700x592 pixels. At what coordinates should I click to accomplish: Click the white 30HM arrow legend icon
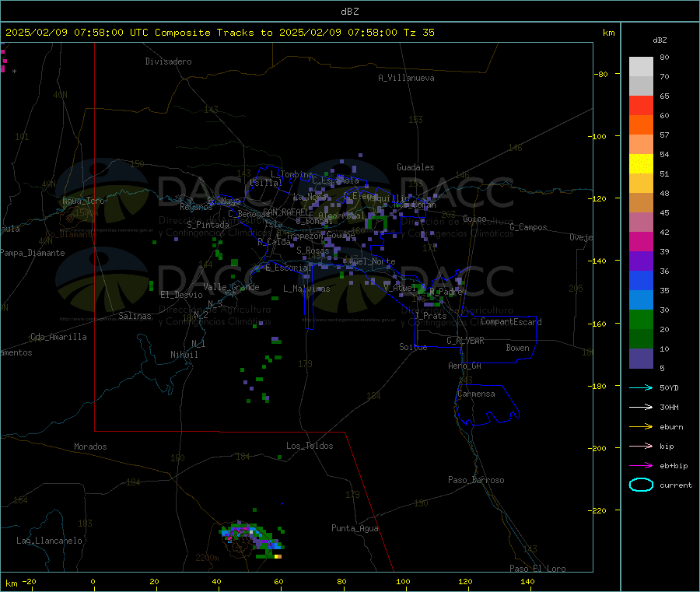pos(641,407)
